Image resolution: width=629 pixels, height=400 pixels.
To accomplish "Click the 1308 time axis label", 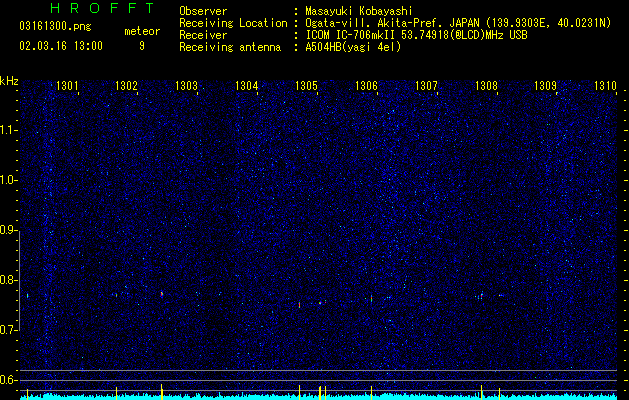I will 486,85.
